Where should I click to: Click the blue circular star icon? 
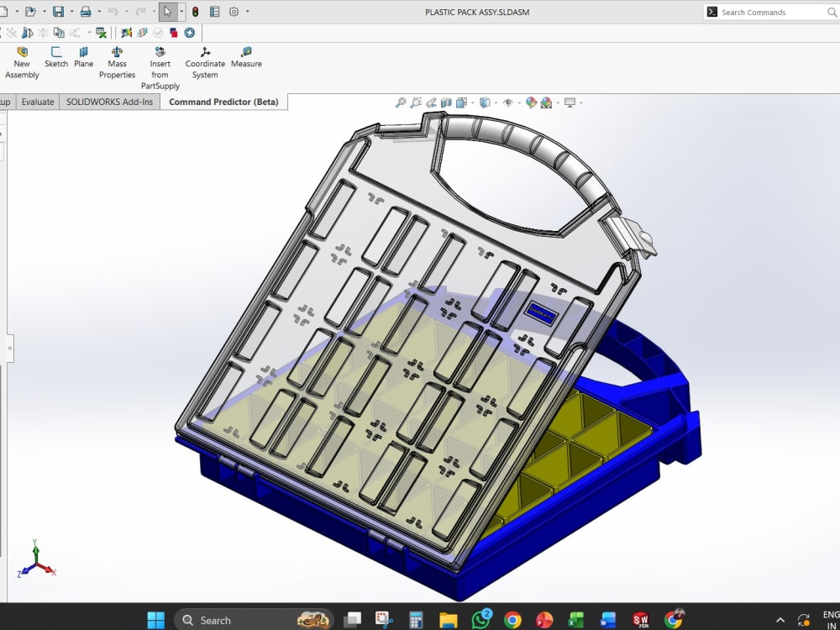(190, 33)
